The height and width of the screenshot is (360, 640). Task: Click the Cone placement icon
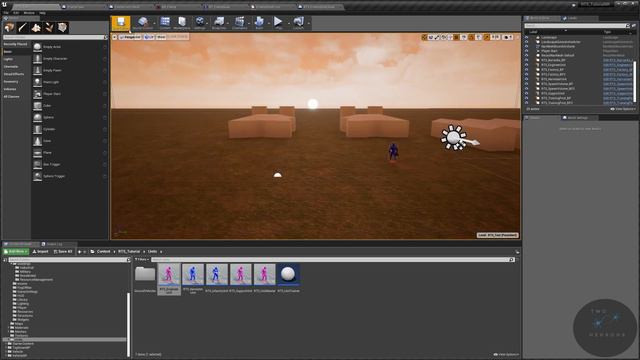pyautogui.click(x=38, y=141)
